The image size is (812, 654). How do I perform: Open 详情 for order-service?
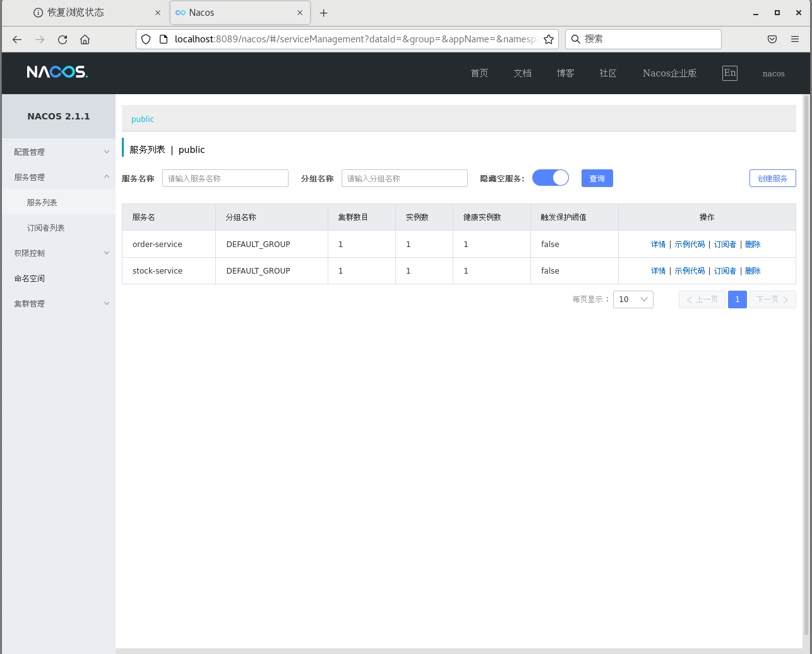point(658,244)
